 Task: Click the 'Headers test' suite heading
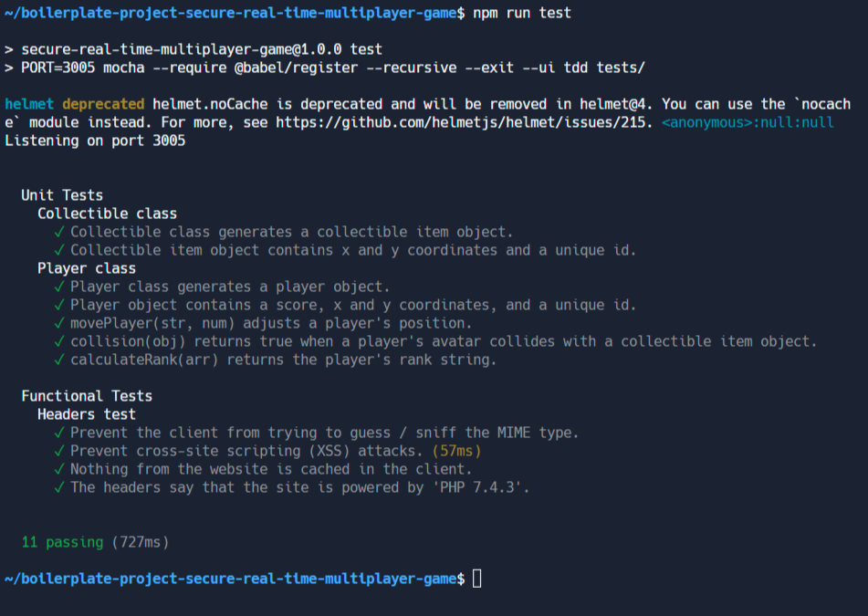pos(87,414)
